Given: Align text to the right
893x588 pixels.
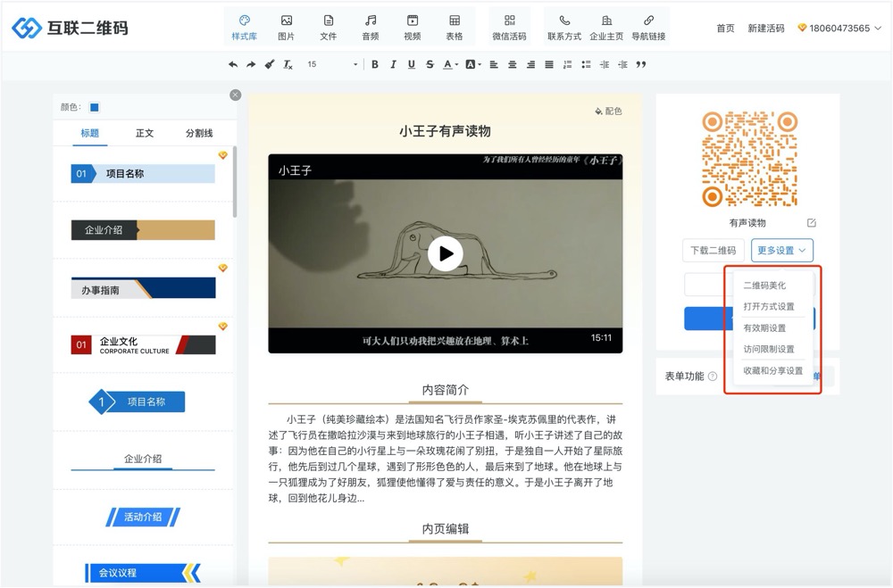Looking at the screenshot, I should click(x=530, y=64).
